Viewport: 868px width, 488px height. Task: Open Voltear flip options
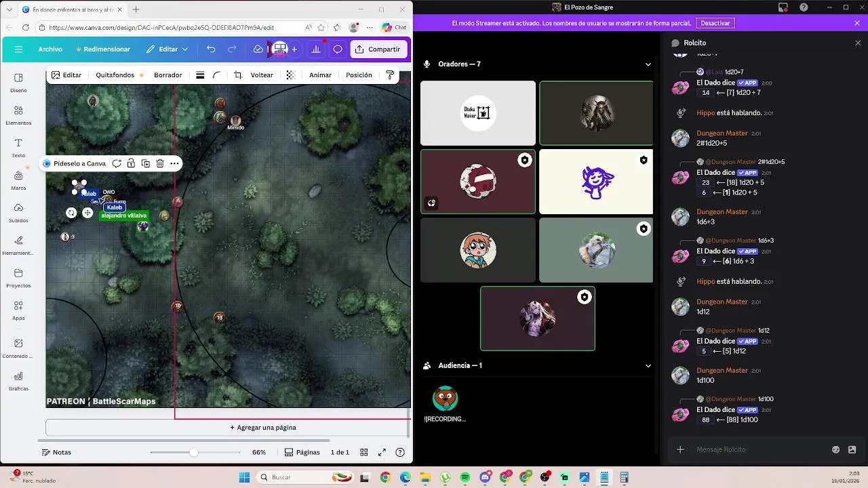coord(262,75)
